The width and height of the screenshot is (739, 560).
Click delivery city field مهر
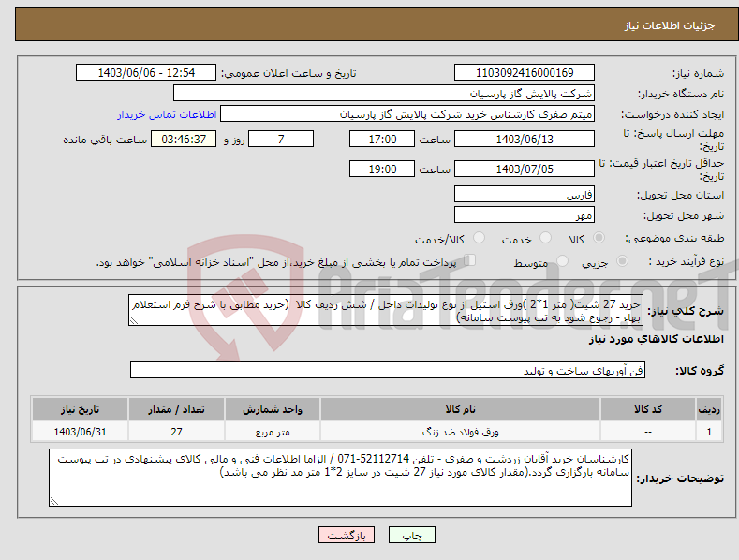[x=525, y=215]
